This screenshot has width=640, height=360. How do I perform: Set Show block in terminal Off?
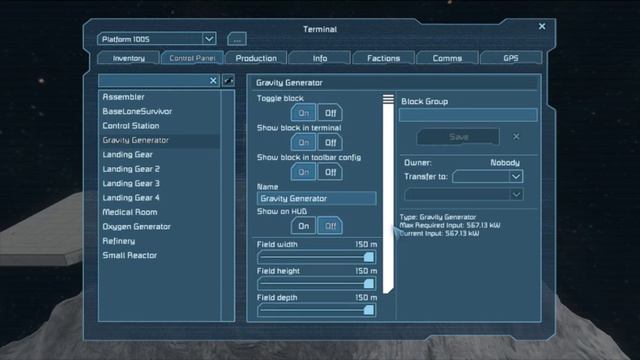coord(330,142)
